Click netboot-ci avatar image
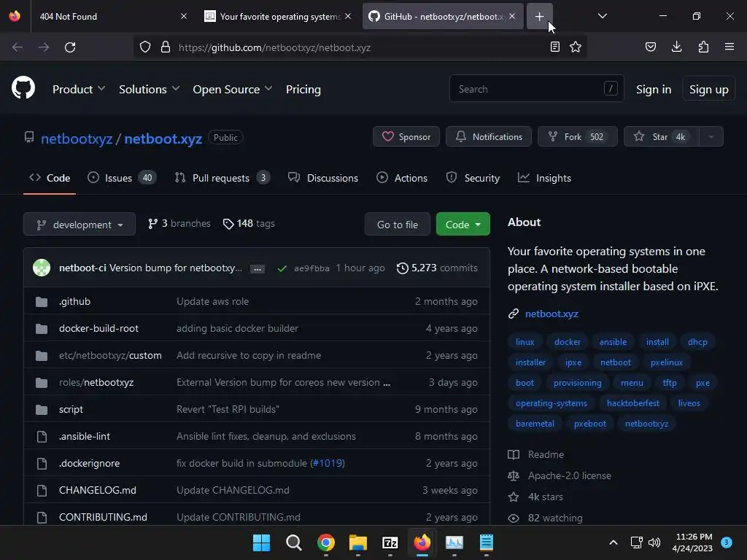The image size is (747, 560). click(x=42, y=268)
